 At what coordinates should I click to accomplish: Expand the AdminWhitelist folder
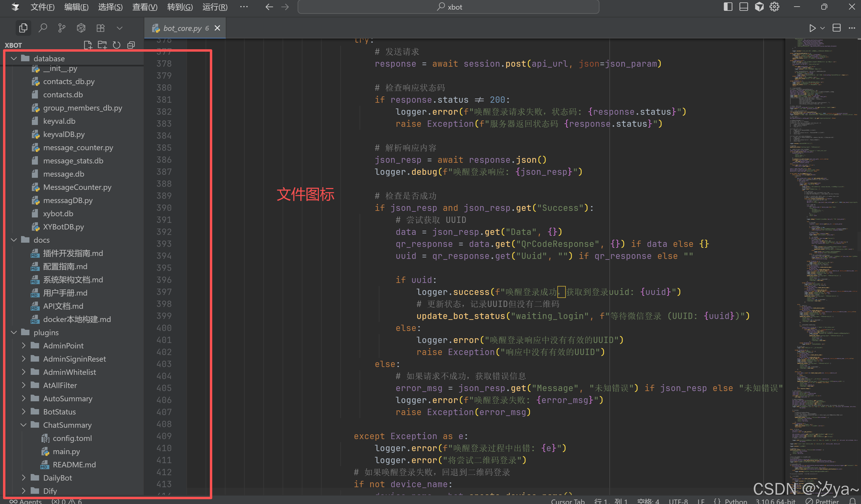coord(23,372)
